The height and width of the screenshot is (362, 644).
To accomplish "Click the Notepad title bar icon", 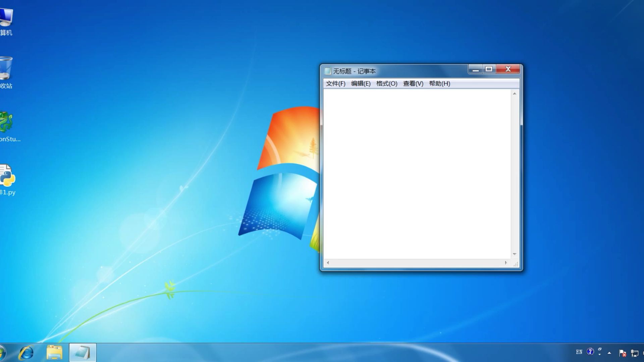I will click(328, 71).
